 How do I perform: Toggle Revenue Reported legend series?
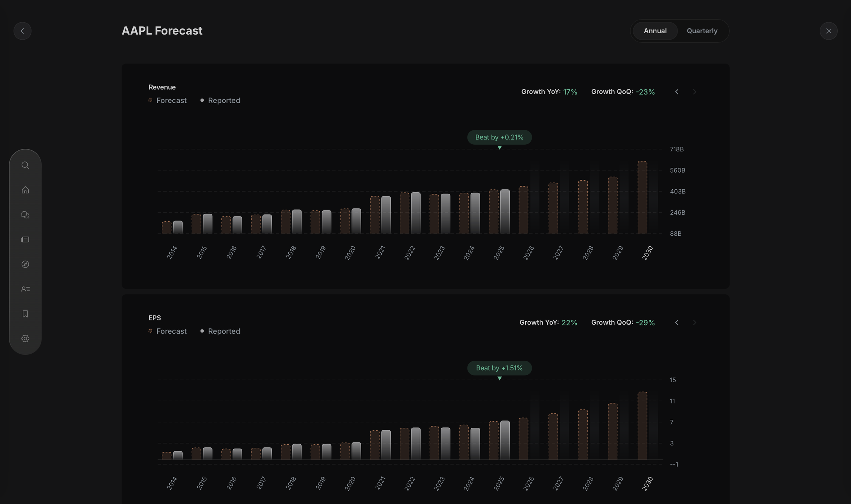pyautogui.click(x=220, y=100)
